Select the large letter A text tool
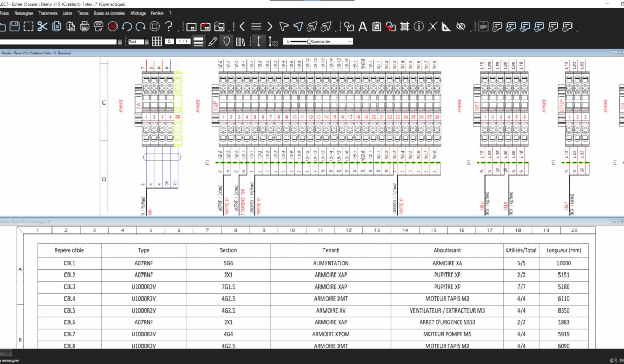 363,26
